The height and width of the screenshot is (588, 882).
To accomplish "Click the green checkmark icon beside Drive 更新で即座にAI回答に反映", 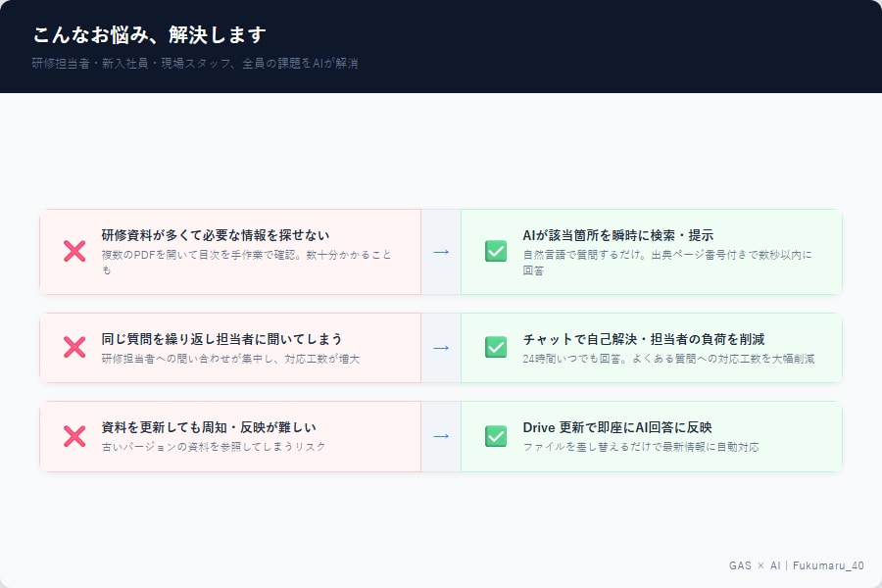I will [496, 436].
